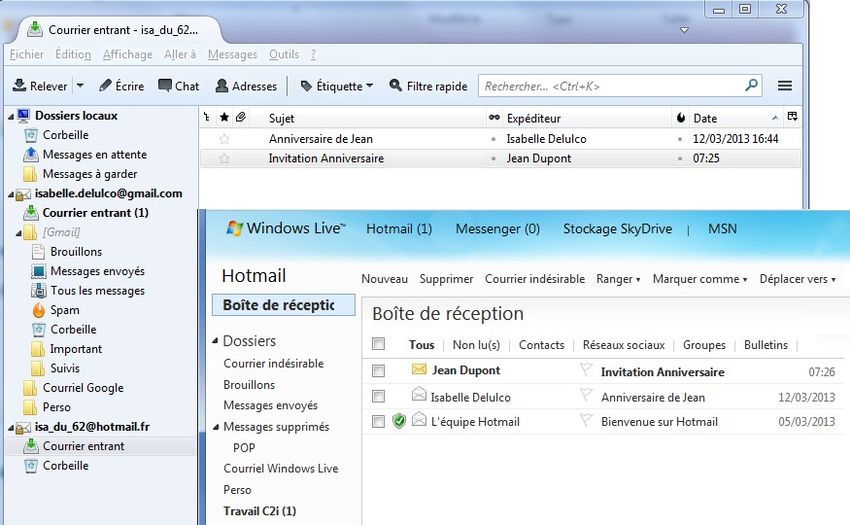Image resolution: width=850 pixels, height=525 pixels.
Task: Open the Aller à menu
Action: [180, 54]
